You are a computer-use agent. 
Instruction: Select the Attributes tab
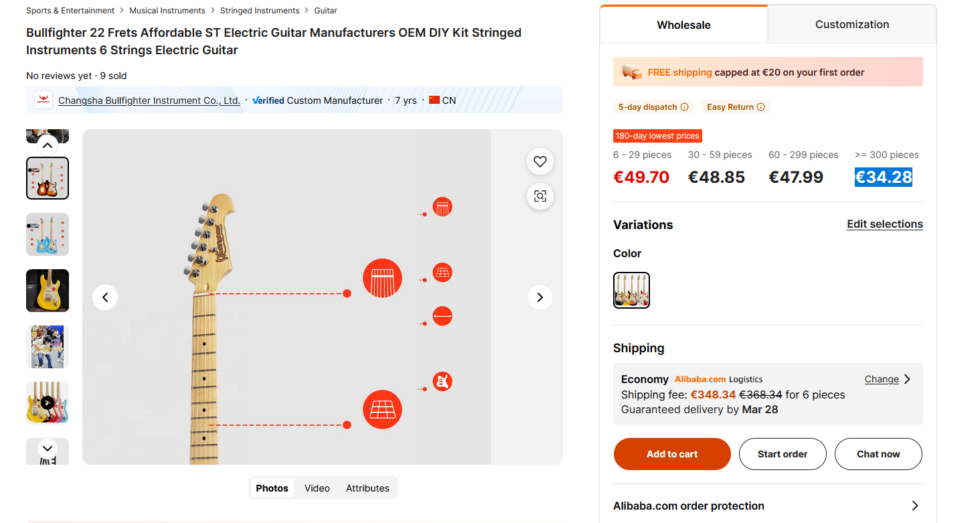(x=367, y=488)
